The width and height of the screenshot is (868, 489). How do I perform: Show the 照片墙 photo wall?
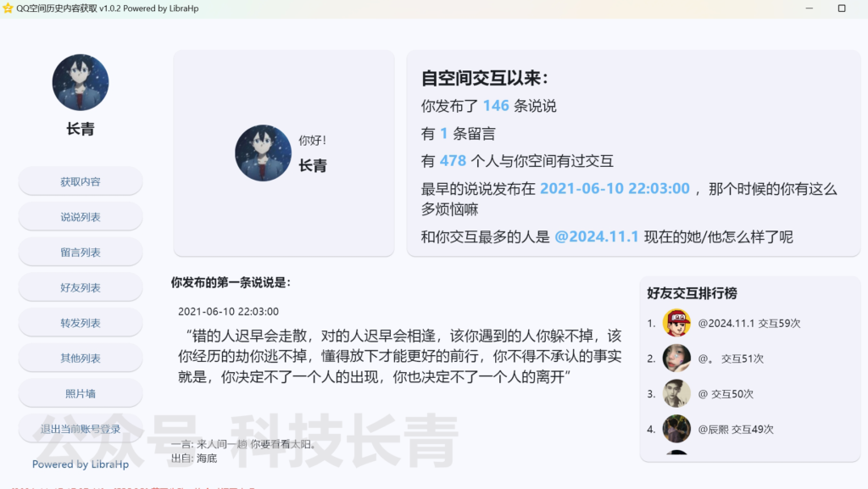pyautogui.click(x=81, y=393)
